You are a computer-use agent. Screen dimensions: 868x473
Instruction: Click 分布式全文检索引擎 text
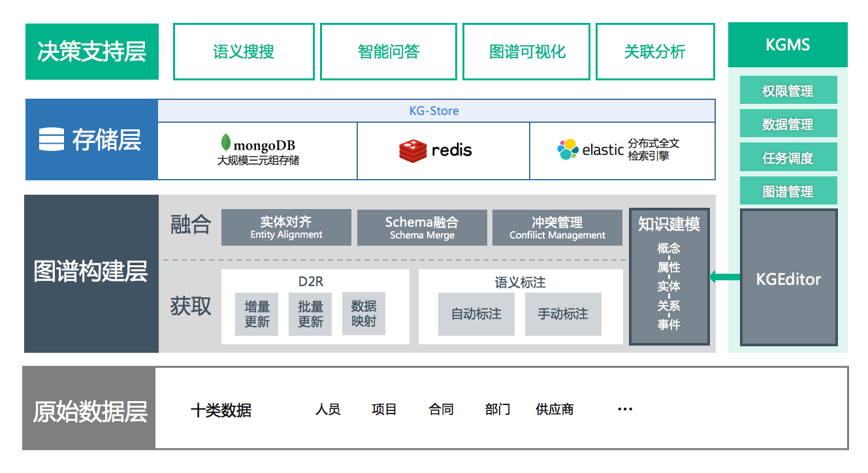tap(654, 150)
